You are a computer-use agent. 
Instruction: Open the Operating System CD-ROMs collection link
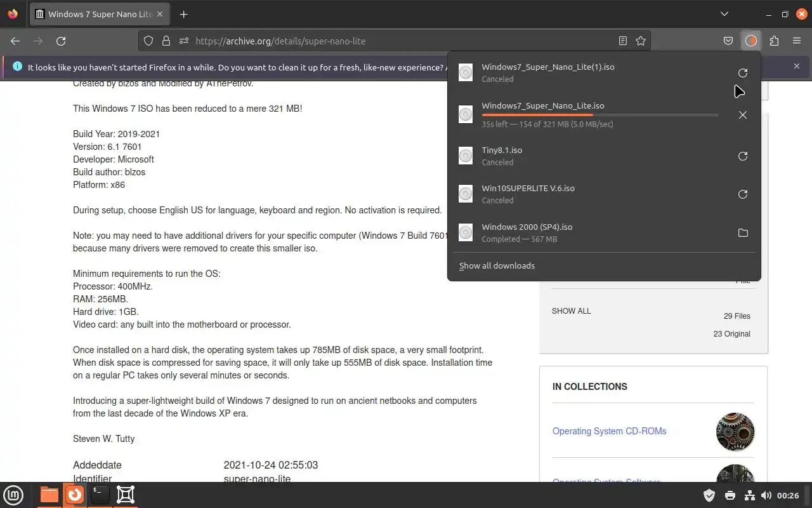[609, 431]
